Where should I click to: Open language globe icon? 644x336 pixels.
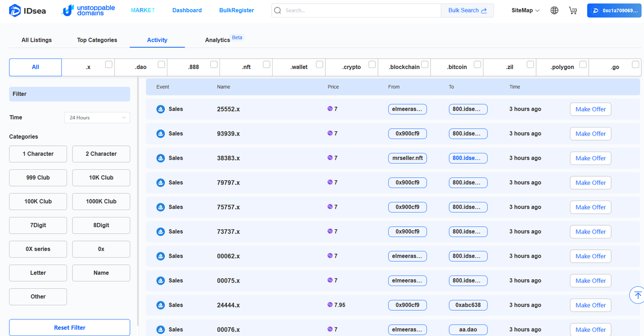click(554, 10)
